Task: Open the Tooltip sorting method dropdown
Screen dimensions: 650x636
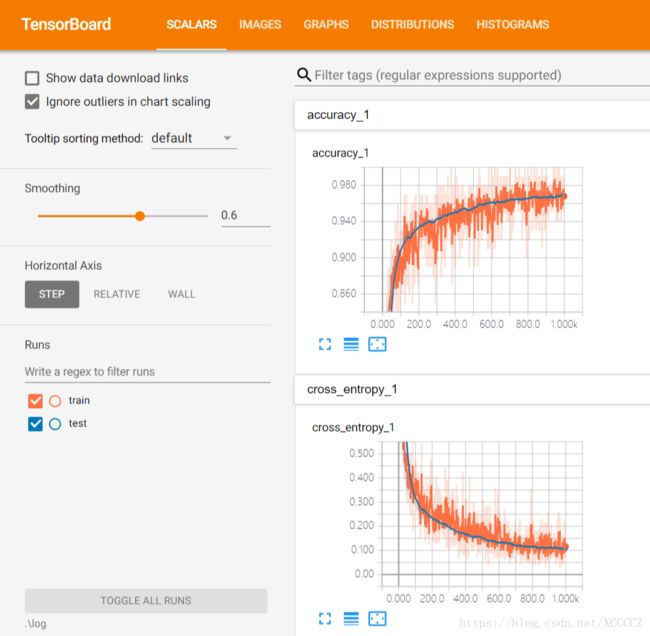Action: click(194, 138)
